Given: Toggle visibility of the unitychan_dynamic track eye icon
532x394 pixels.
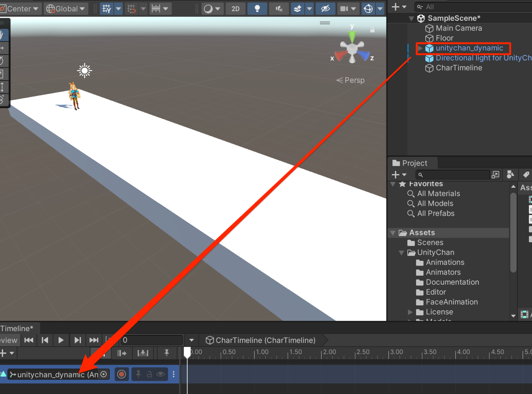Looking at the screenshot, I should (x=160, y=374).
